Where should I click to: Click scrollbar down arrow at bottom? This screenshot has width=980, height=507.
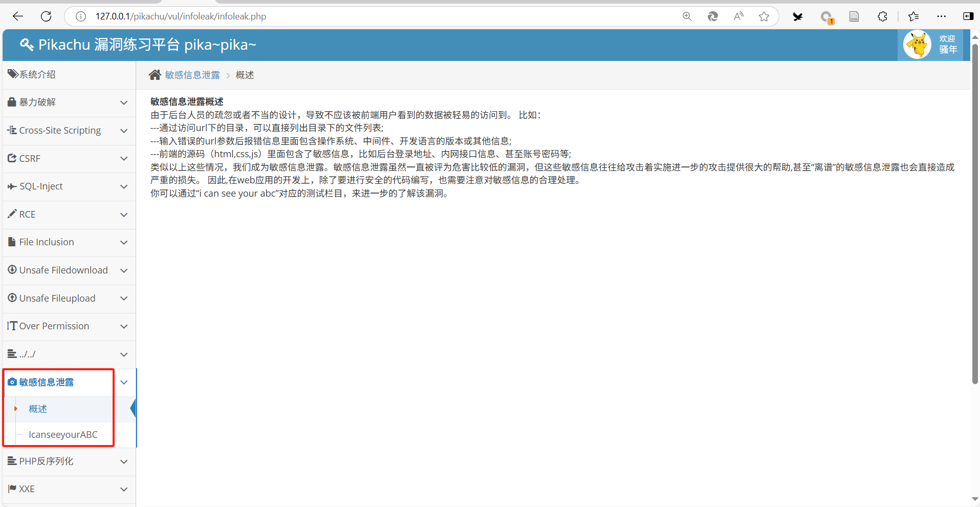pos(975,499)
